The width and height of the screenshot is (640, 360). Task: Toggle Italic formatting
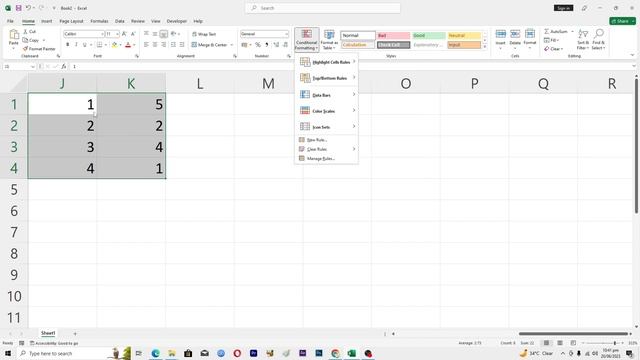coord(76,44)
